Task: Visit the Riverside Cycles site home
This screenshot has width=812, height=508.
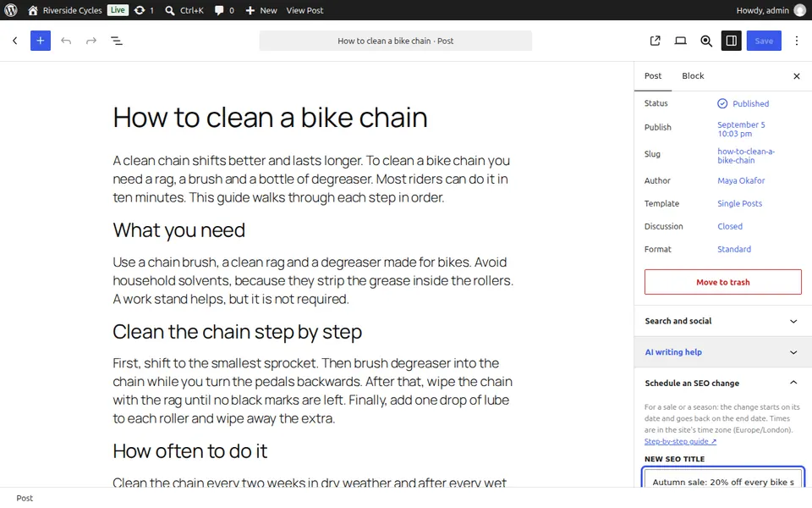Action: tap(65, 10)
